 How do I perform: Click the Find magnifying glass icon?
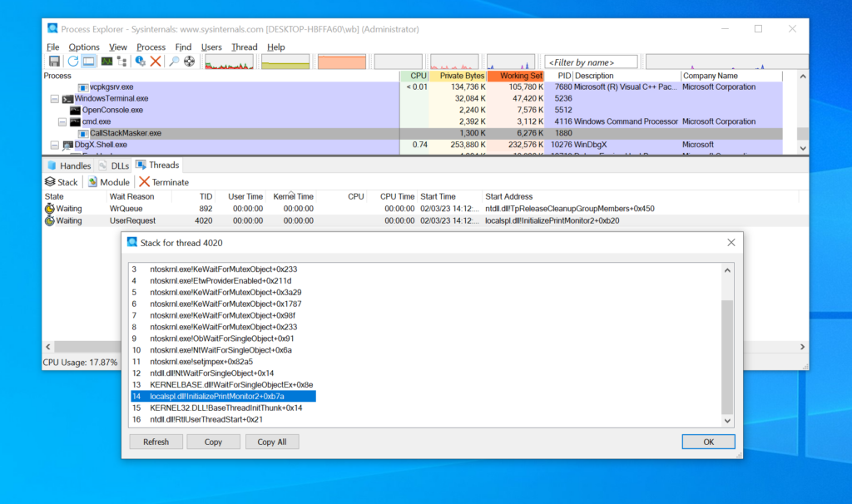174,62
